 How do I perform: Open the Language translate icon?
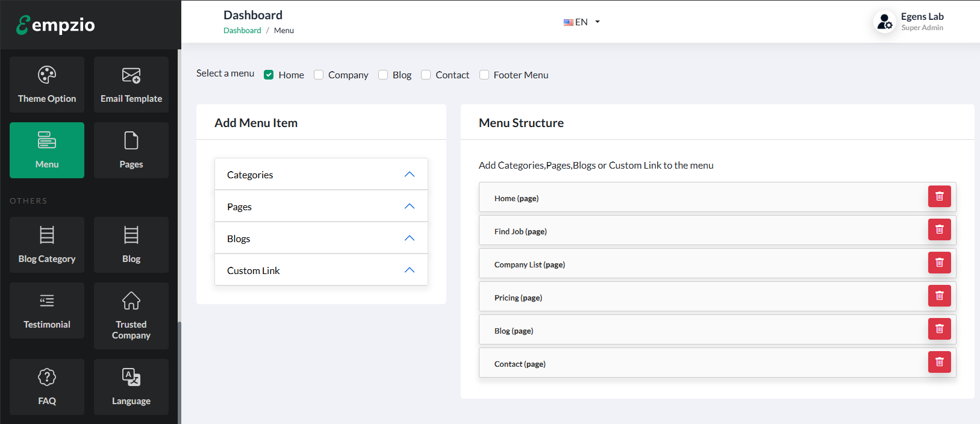click(x=131, y=377)
